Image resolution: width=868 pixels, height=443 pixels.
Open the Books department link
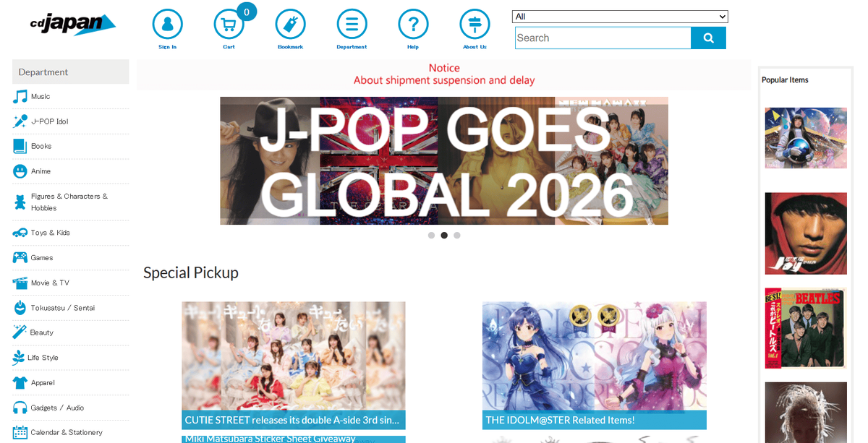coord(41,146)
